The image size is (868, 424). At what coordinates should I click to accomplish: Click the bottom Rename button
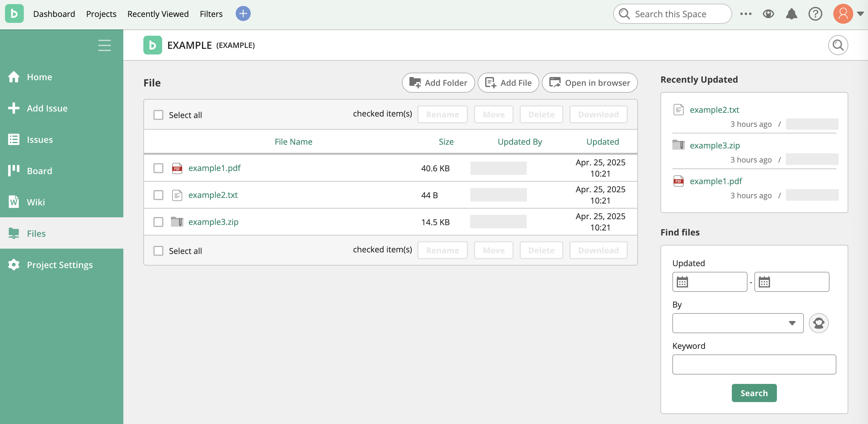[442, 251]
